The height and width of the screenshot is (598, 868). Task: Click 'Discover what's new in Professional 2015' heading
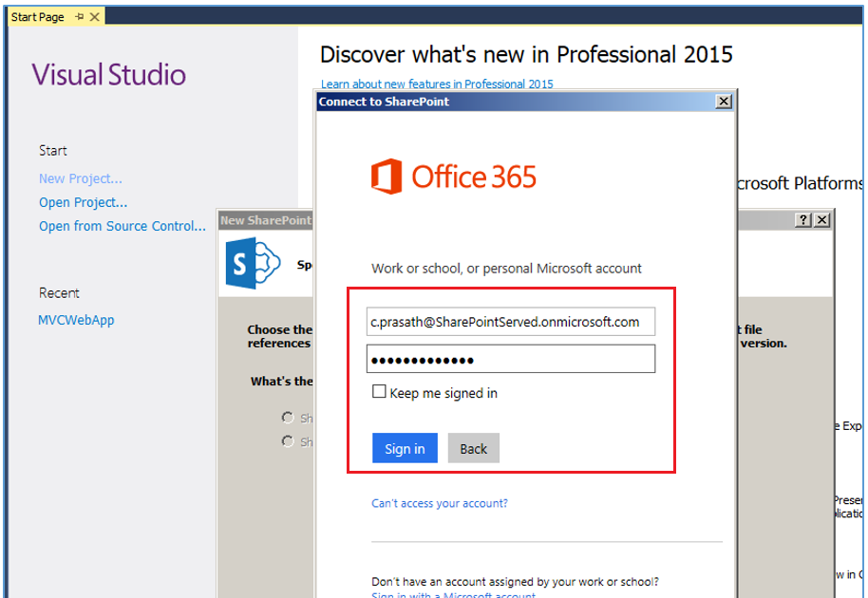[x=526, y=55]
